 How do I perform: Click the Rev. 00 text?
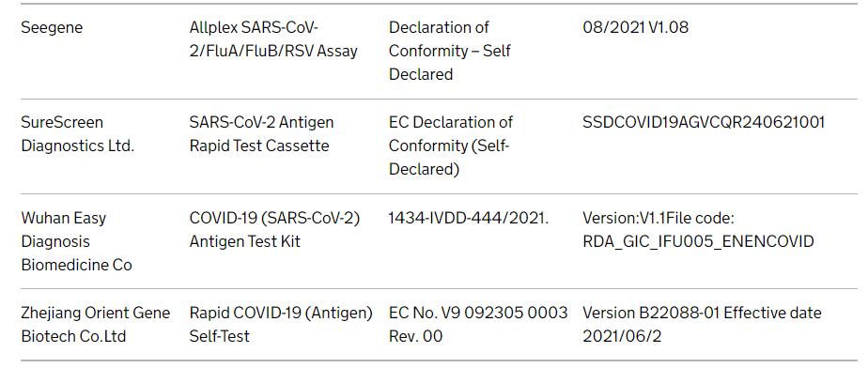click(x=416, y=336)
